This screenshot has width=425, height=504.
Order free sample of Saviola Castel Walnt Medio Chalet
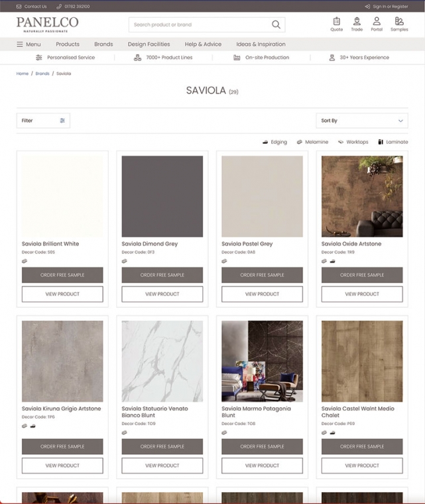[x=362, y=446]
